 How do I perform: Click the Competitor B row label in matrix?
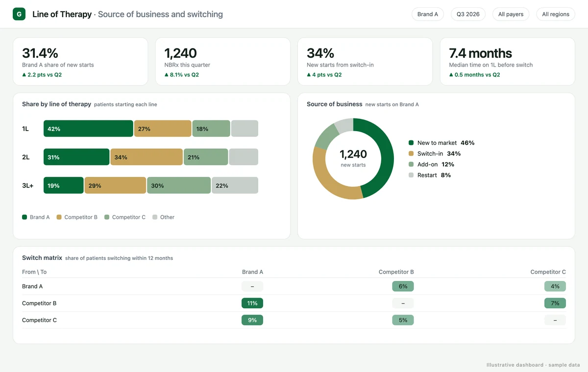tap(39, 303)
